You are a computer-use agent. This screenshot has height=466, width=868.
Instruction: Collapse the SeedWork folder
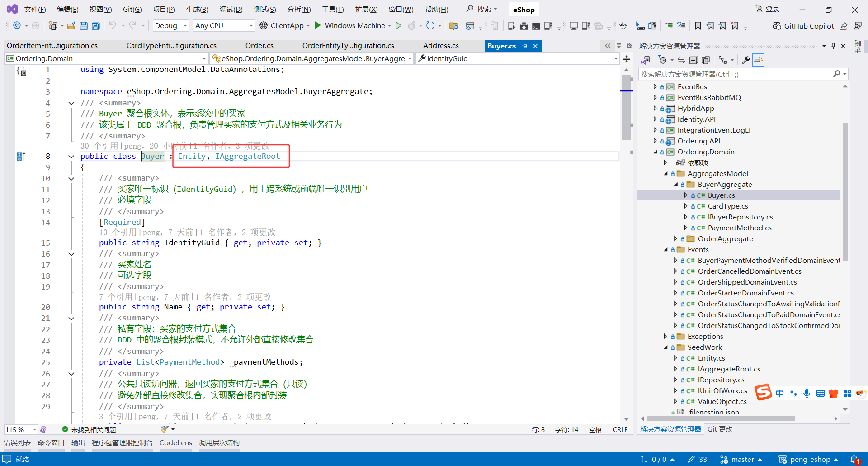[665, 347]
